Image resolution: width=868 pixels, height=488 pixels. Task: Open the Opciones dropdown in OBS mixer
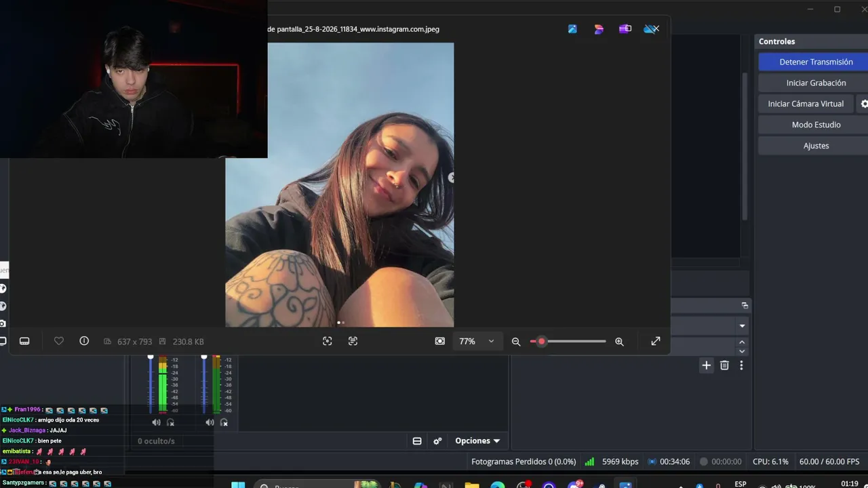pos(477,441)
